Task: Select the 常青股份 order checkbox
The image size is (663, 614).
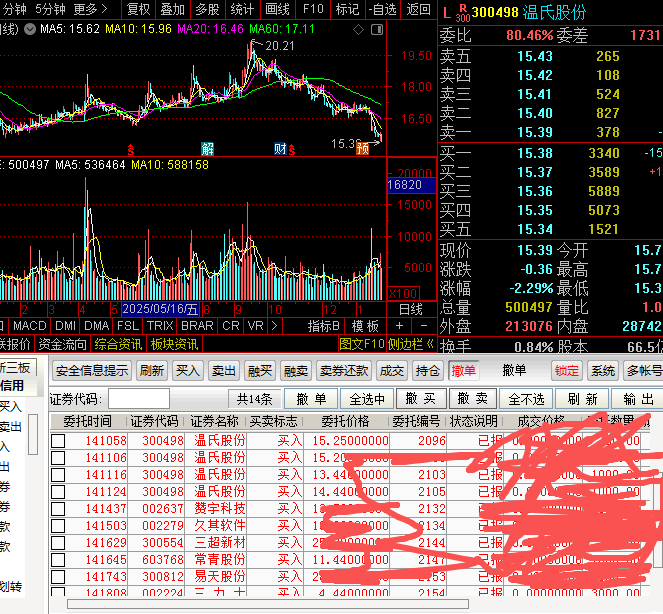Action: tap(58, 560)
